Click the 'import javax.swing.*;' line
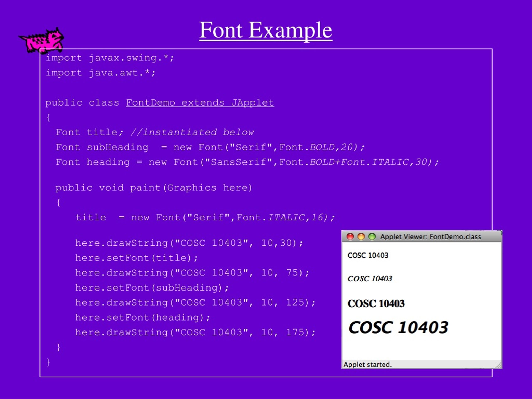This screenshot has height=399, width=532. tap(110, 58)
